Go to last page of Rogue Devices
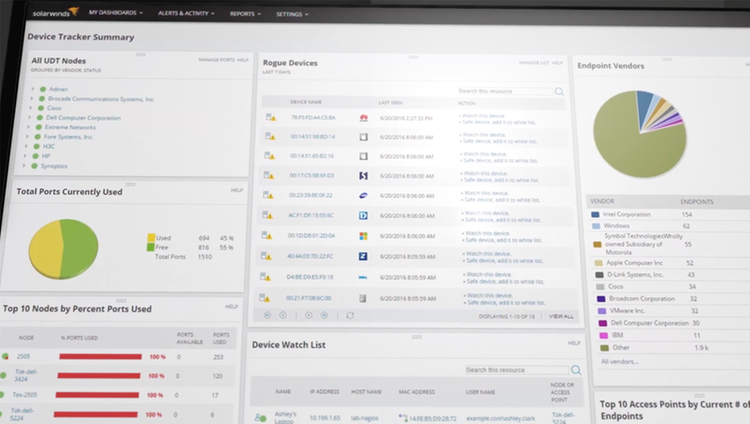The image size is (750, 424). coord(324,315)
